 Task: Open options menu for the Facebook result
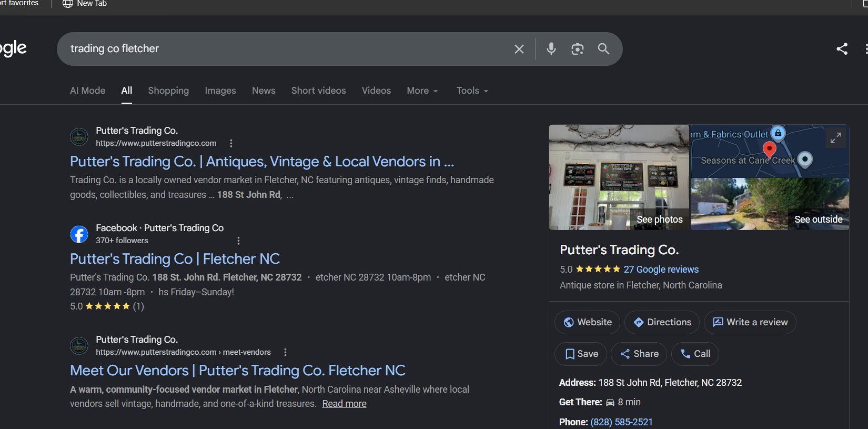tap(238, 241)
